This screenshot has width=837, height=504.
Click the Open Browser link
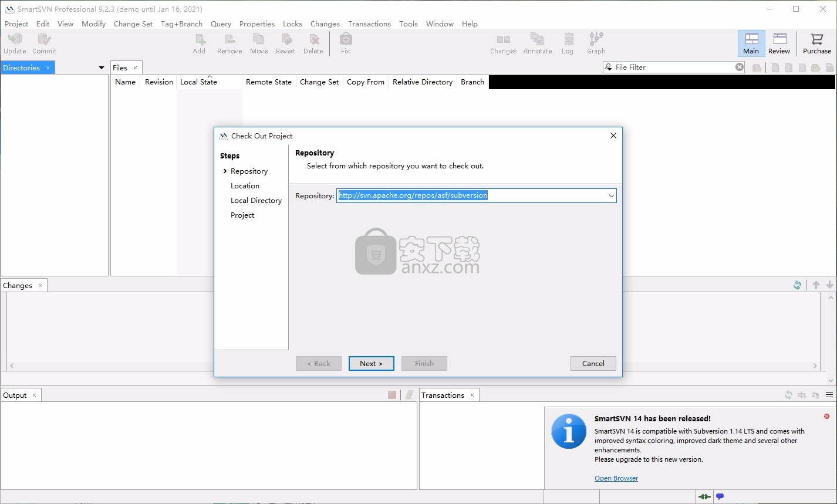[616, 478]
